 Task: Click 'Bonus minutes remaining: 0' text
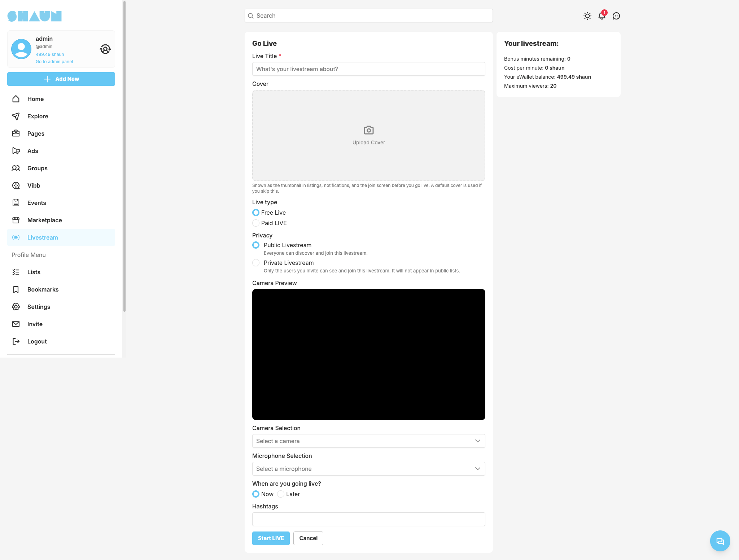pyautogui.click(x=537, y=59)
